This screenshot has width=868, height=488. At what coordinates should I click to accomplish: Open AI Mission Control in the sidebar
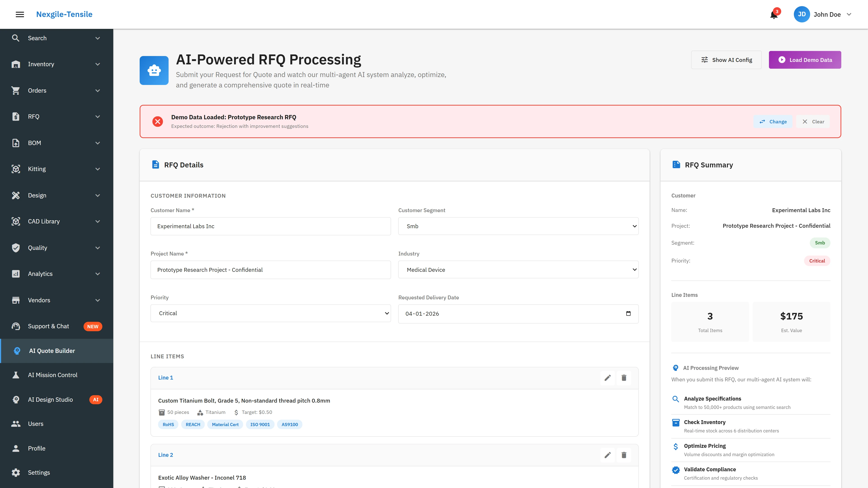53,375
